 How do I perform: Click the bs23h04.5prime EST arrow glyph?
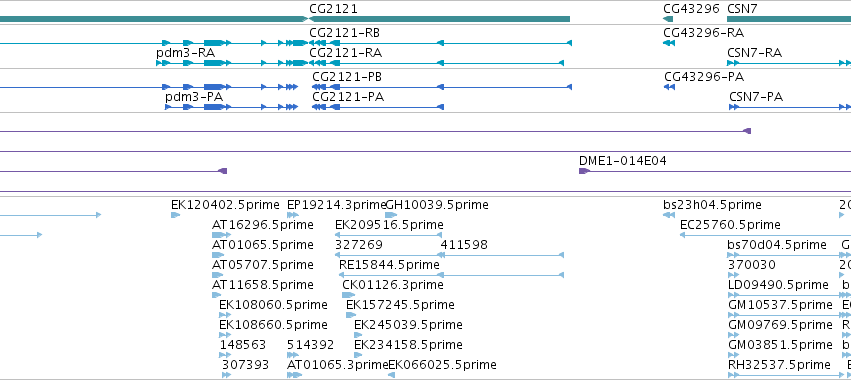point(669,215)
